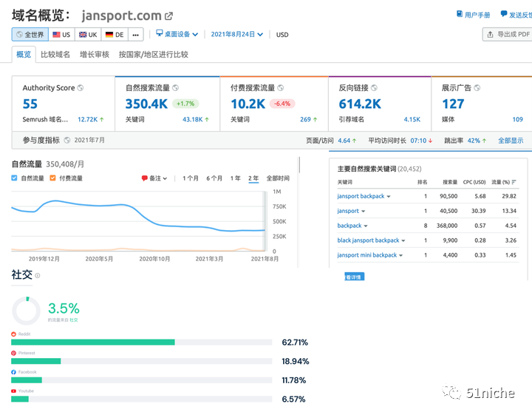This screenshot has width=532, height=415.
Task: Click the send feedback chat icon
Action: click(504, 14)
